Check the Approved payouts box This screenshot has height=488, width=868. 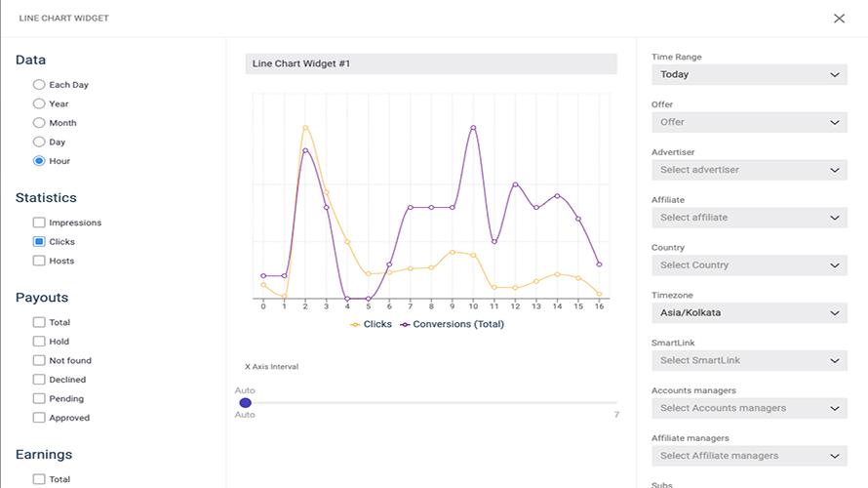[x=39, y=418]
